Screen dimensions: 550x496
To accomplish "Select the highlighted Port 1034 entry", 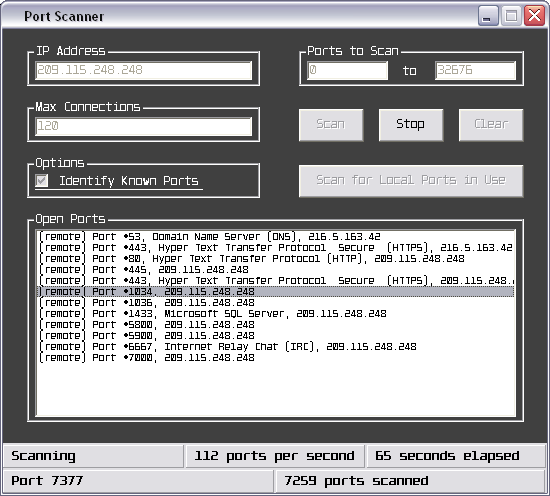I will pyautogui.click(x=276, y=292).
